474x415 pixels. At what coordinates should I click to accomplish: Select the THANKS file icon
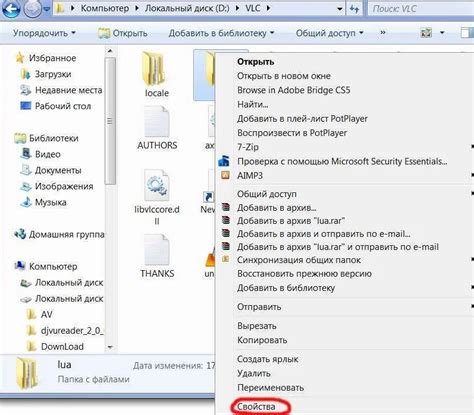pyautogui.click(x=157, y=250)
